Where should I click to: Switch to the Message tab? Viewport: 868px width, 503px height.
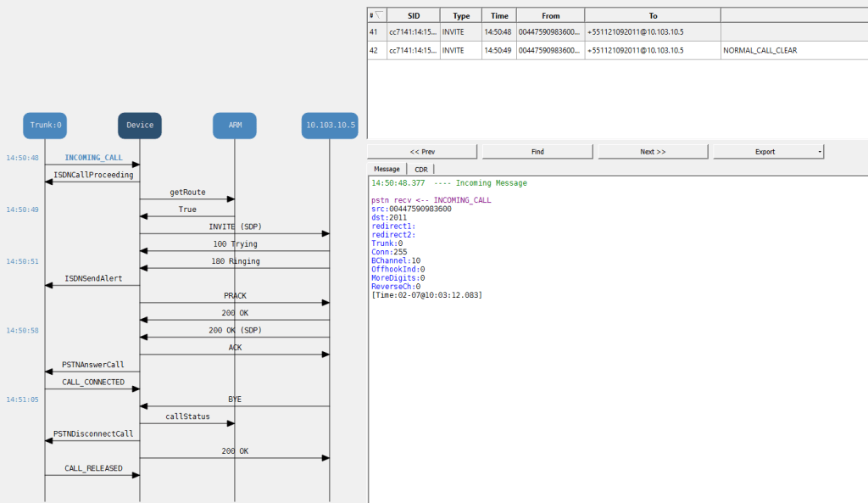[387, 169]
